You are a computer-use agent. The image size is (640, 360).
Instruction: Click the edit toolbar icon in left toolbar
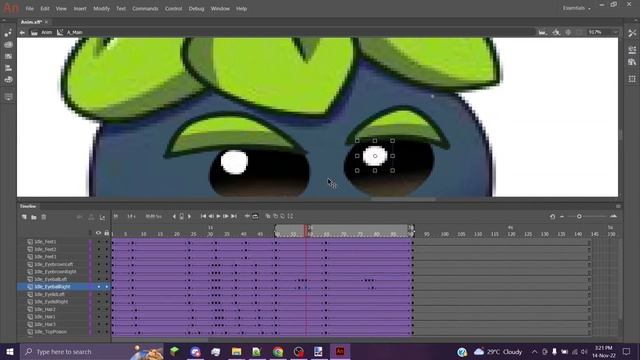click(x=8, y=97)
